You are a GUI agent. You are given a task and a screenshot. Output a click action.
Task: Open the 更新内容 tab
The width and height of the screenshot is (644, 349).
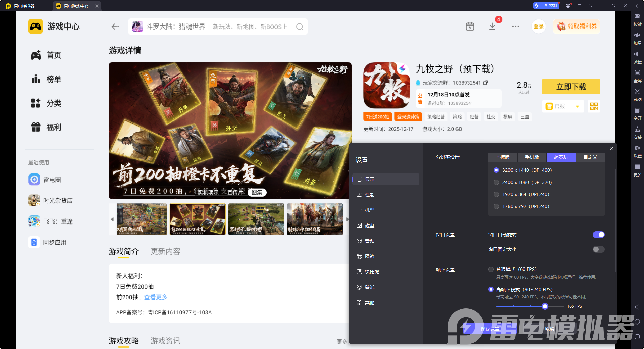tap(165, 251)
